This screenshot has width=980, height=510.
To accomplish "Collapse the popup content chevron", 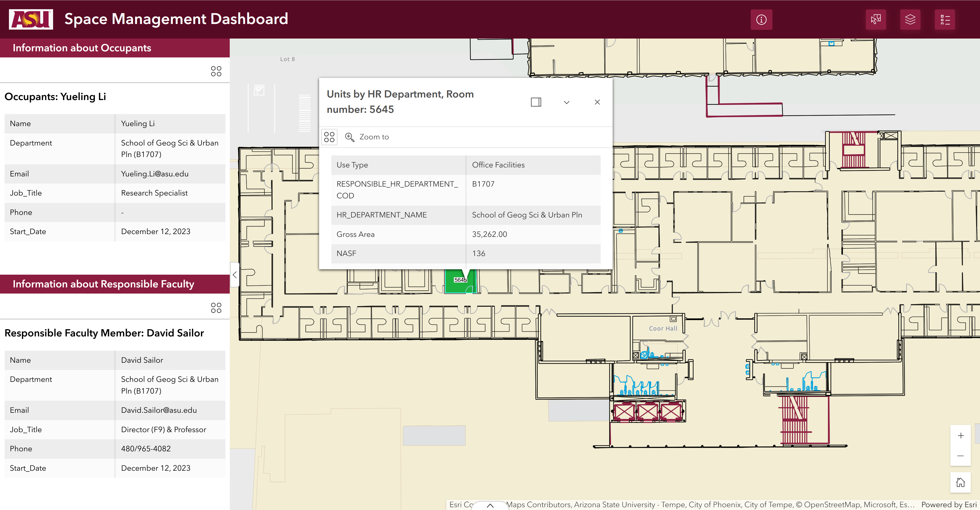I will tap(566, 102).
